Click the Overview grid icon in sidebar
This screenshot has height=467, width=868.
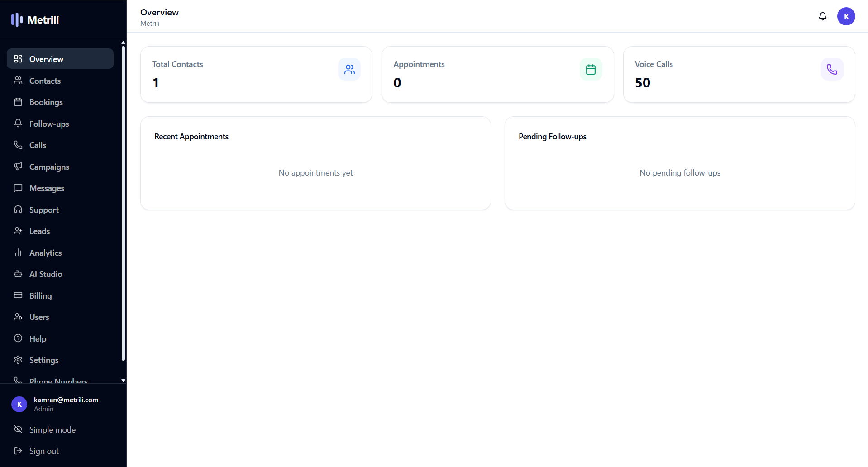click(18, 59)
